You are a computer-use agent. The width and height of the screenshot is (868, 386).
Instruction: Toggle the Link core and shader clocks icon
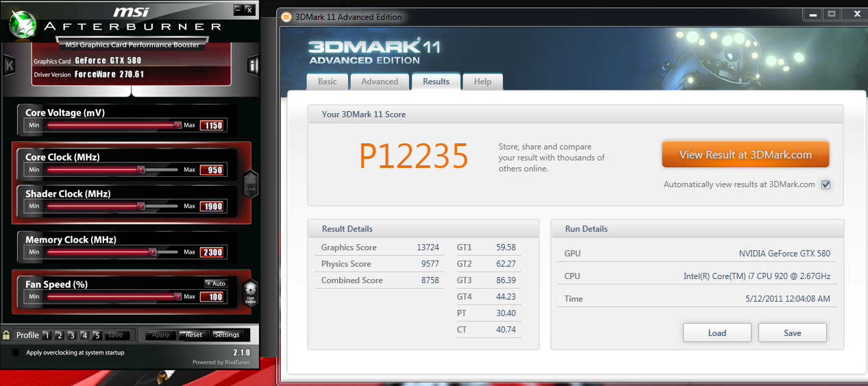point(250,183)
